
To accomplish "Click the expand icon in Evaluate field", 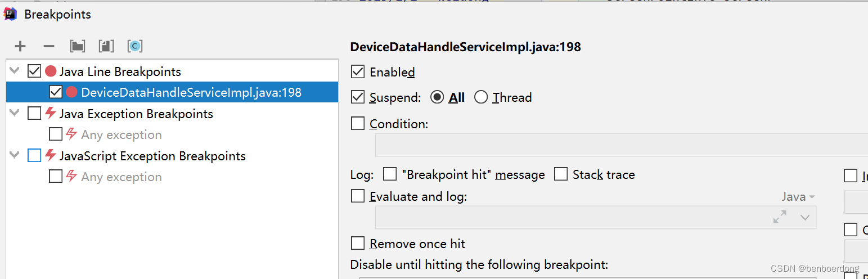I will (780, 217).
